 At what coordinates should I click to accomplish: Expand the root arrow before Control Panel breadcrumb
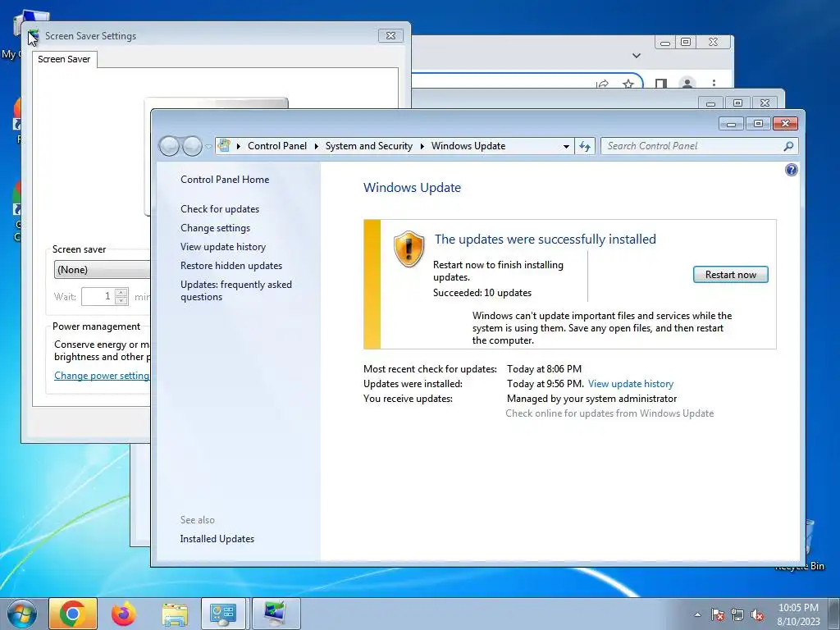tap(238, 146)
